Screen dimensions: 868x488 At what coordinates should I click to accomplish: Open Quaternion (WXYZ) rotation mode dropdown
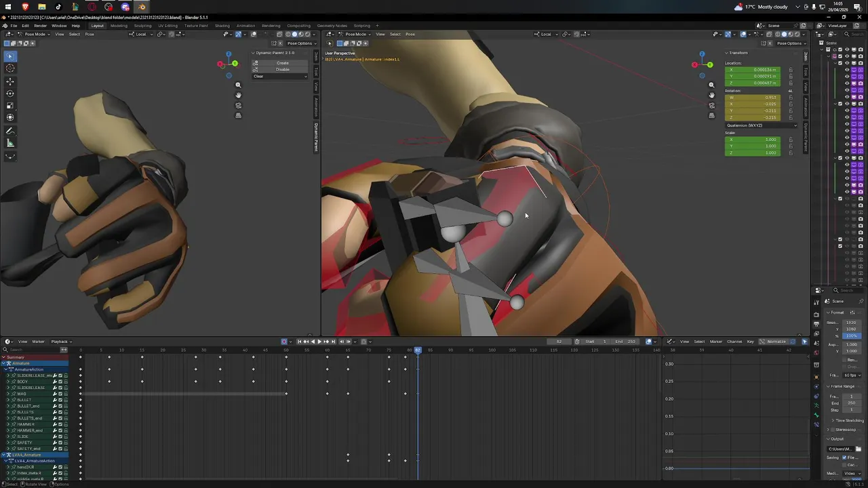[762, 125]
